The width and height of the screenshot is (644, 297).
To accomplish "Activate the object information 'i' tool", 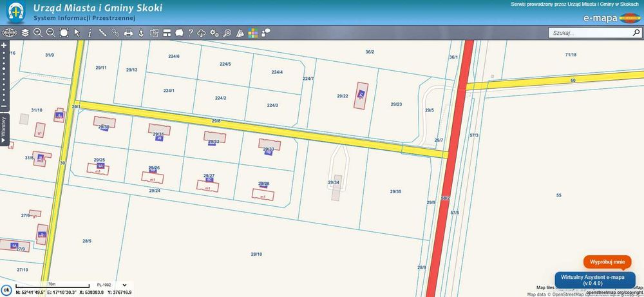I will 90,33.
